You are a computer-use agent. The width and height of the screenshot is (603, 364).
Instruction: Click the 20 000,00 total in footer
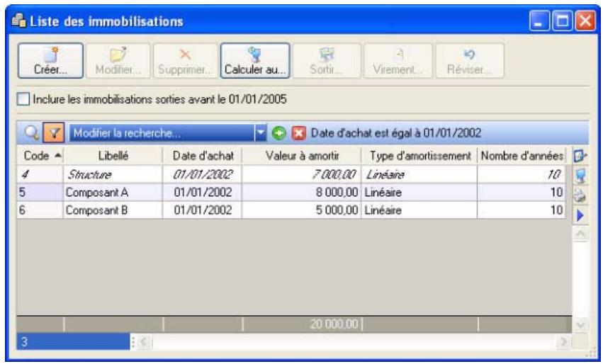coord(334,324)
